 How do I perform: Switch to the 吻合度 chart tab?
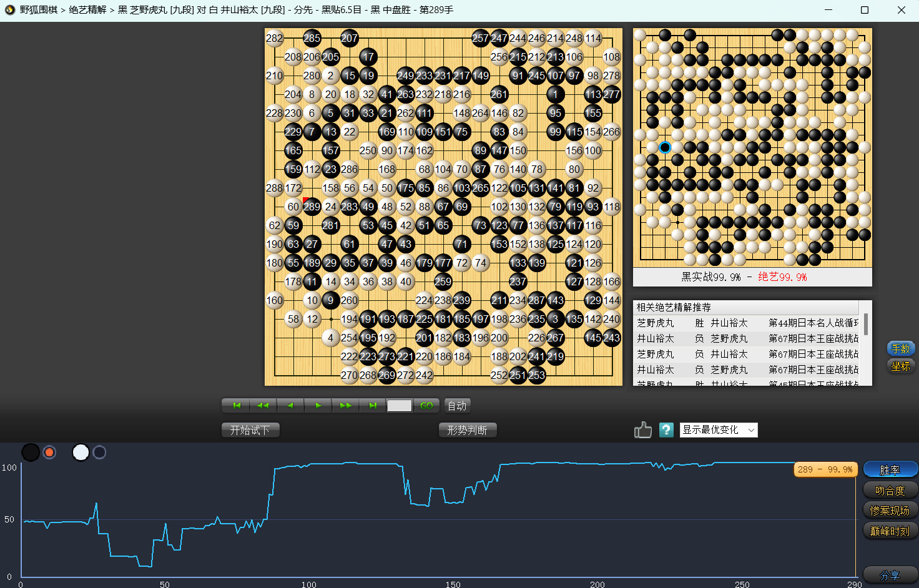click(890, 491)
